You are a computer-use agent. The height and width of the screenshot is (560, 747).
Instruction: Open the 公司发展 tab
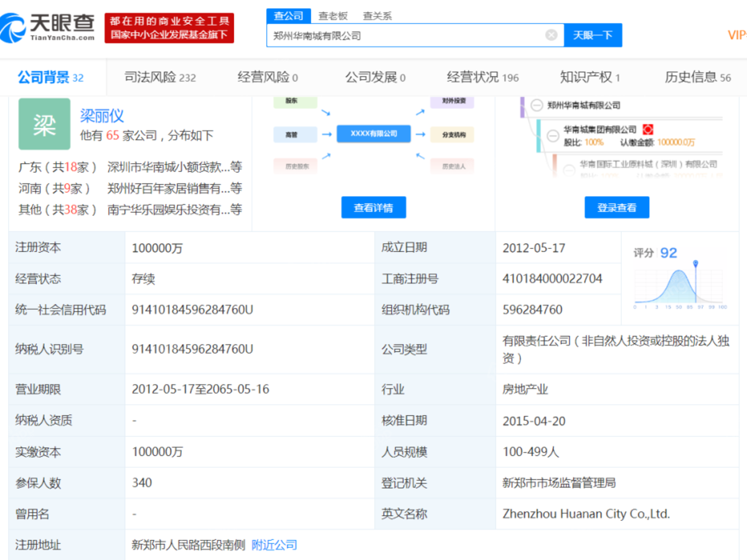(x=375, y=78)
